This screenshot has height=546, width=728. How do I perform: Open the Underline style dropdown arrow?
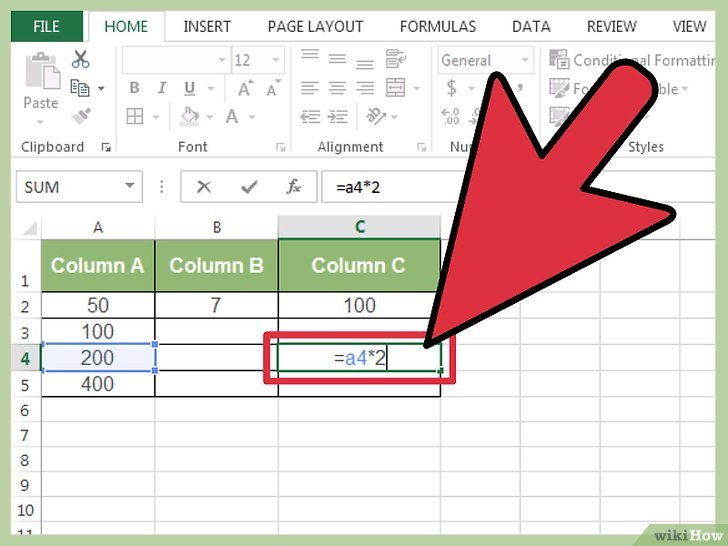(211, 88)
